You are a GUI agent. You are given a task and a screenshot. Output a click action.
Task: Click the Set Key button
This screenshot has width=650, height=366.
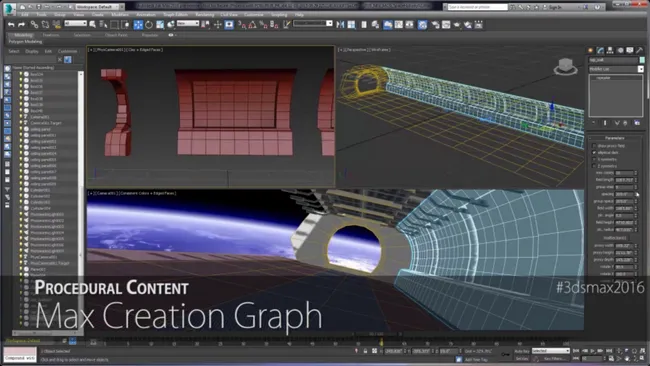click(x=522, y=359)
